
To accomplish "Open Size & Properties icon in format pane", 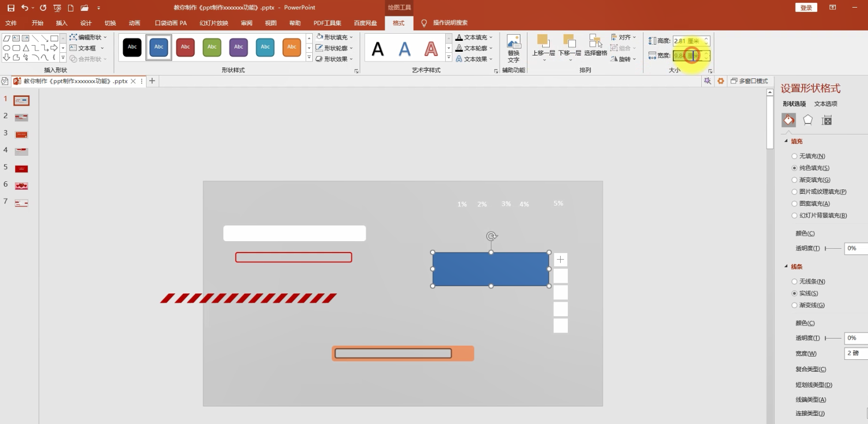I will pos(827,120).
